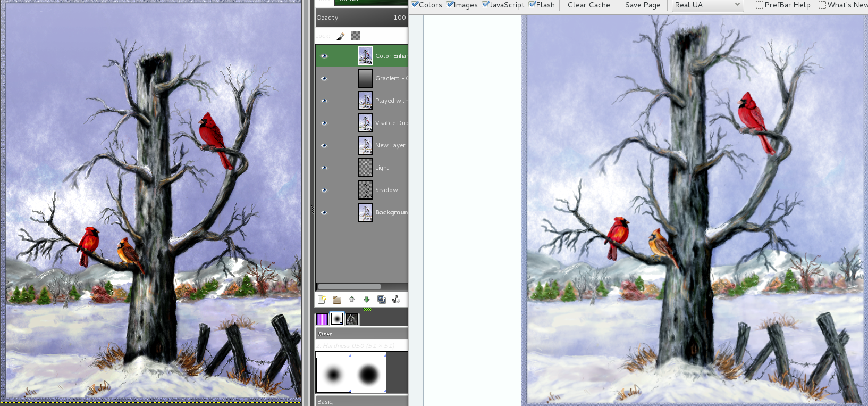Toggle visibility of the Light layer
This screenshot has width=868, height=406.
[324, 168]
